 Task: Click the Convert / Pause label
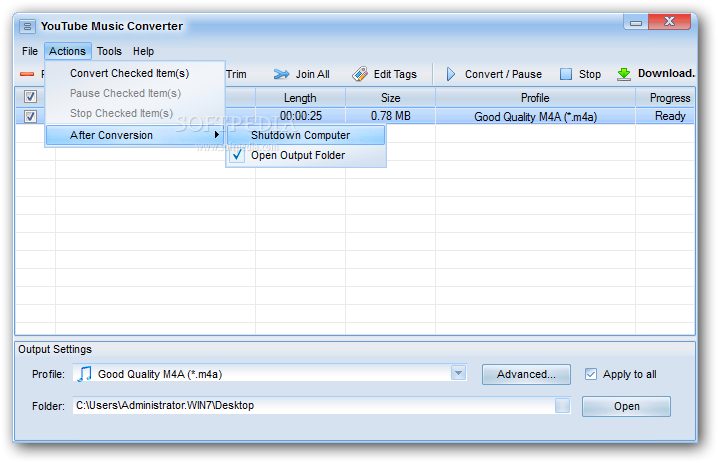pyautogui.click(x=503, y=74)
